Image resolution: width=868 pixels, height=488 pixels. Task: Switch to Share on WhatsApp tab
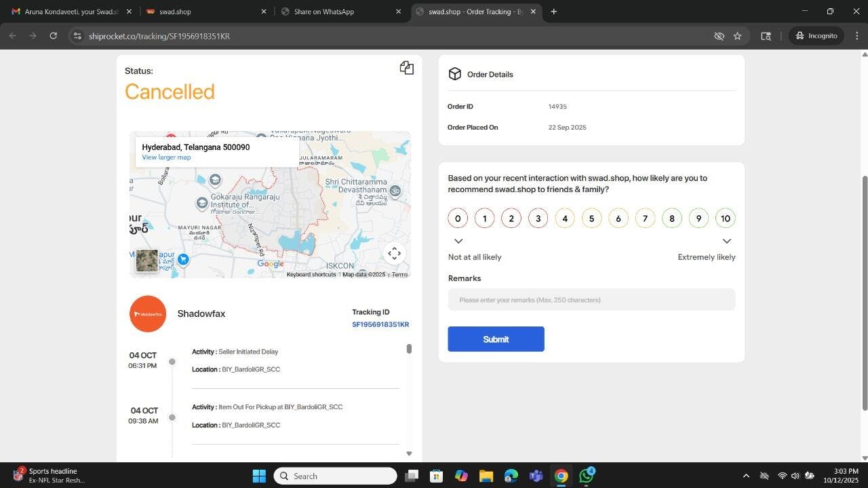tap(332, 12)
